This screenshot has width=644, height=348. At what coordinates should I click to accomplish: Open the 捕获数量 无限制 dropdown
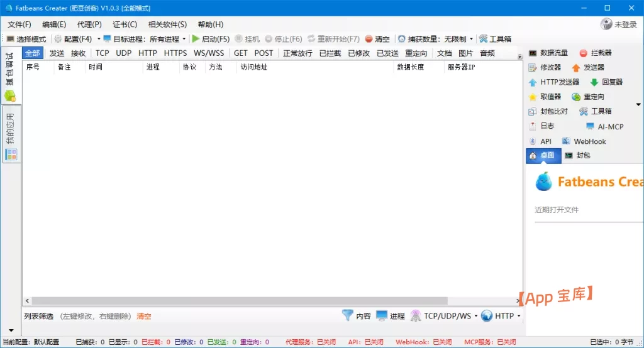[x=435, y=39]
